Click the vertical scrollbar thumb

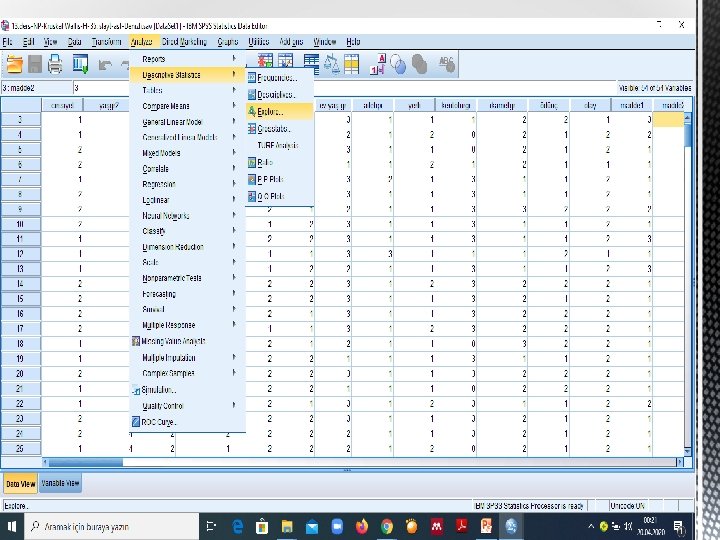coord(687,135)
